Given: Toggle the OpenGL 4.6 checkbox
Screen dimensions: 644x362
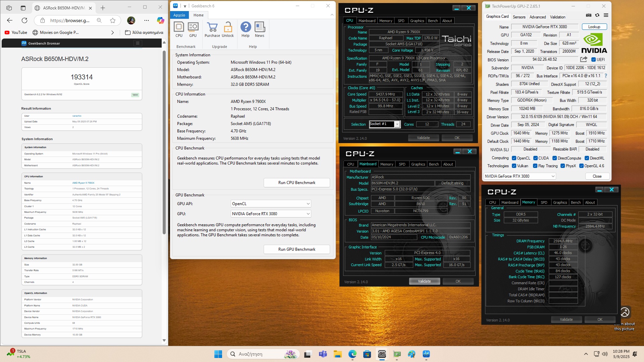Looking at the screenshot, I should tap(581, 166).
